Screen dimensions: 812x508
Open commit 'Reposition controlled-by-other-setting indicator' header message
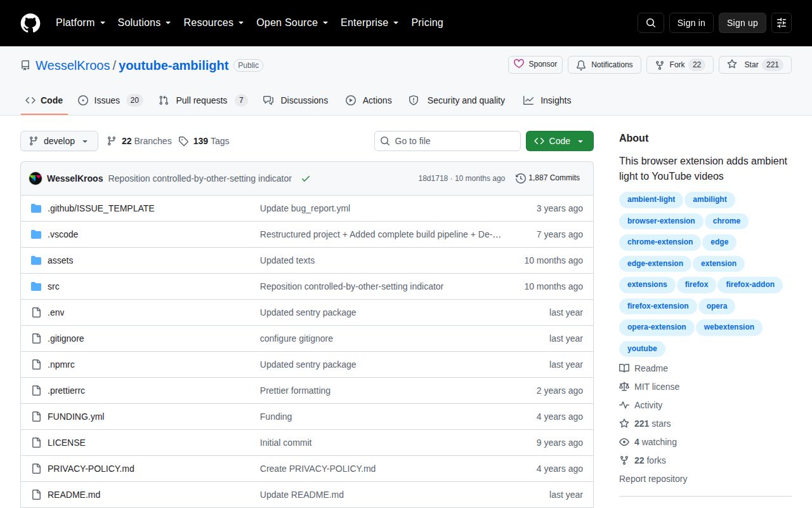pyautogui.click(x=200, y=178)
